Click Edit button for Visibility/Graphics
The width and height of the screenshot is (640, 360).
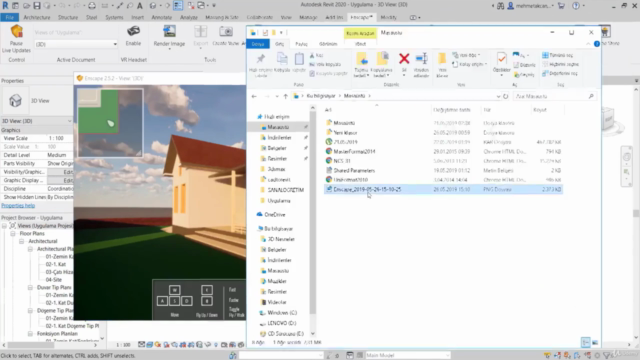[x=60, y=172]
